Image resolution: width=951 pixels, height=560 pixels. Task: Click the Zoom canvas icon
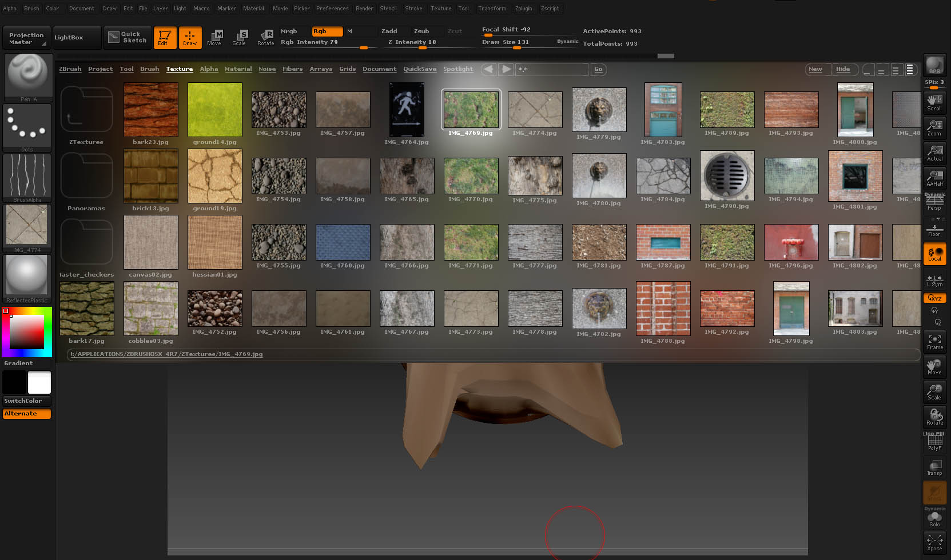tap(934, 127)
